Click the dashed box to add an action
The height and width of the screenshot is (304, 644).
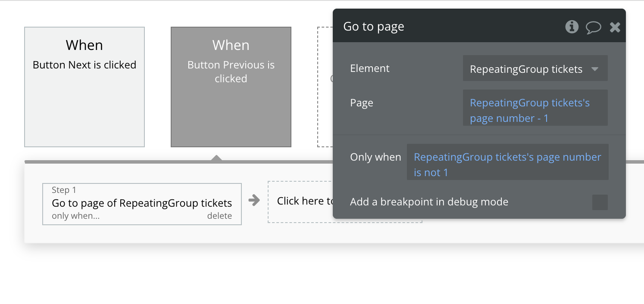(x=300, y=202)
